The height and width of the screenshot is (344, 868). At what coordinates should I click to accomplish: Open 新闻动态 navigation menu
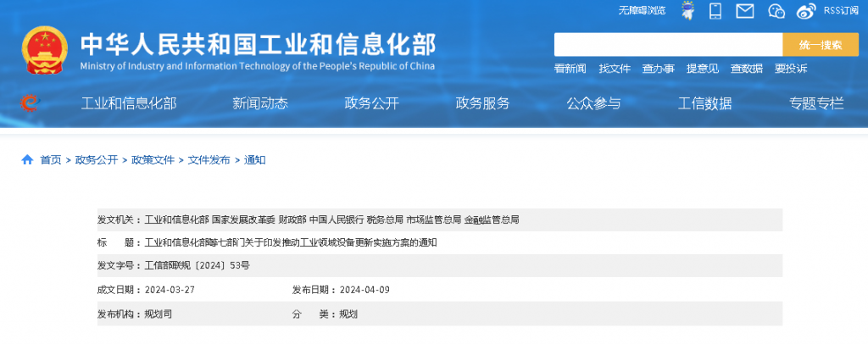260,103
